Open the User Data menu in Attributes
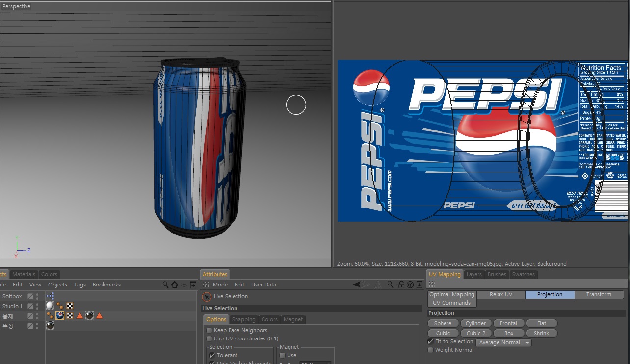The image size is (630, 364). tap(263, 285)
